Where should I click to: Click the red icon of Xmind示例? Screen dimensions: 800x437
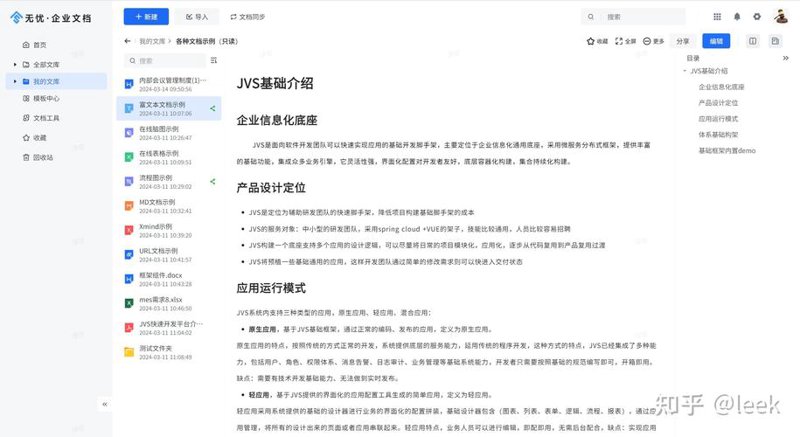(129, 230)
